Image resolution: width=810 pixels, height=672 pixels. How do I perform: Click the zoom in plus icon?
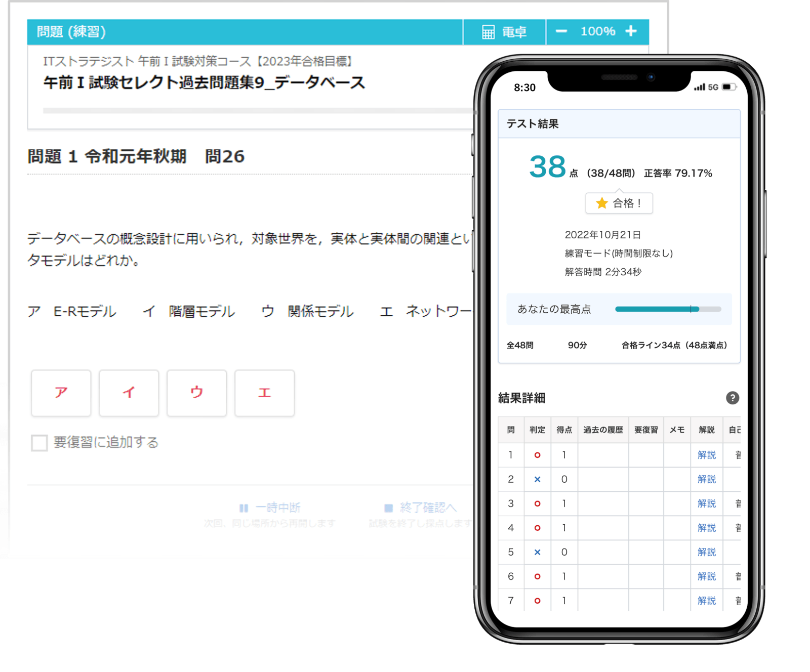pyautogui.click(x=631, y=31)
